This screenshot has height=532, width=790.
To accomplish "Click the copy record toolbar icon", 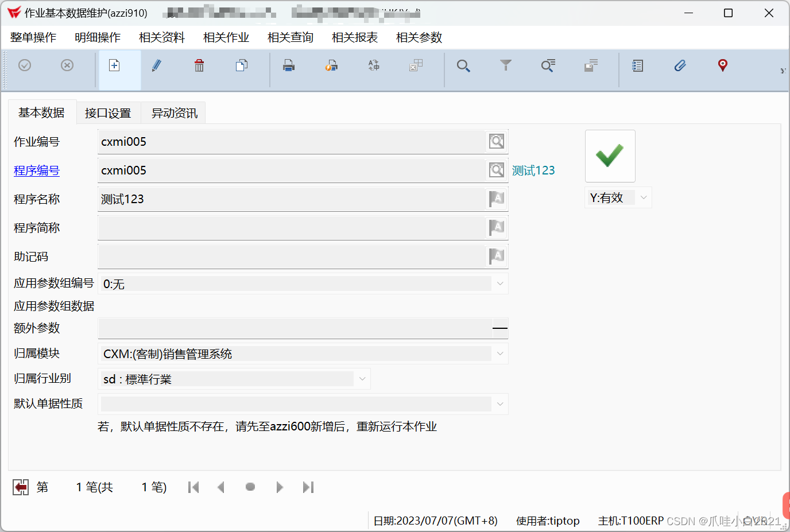I will [x=242, y=65].
